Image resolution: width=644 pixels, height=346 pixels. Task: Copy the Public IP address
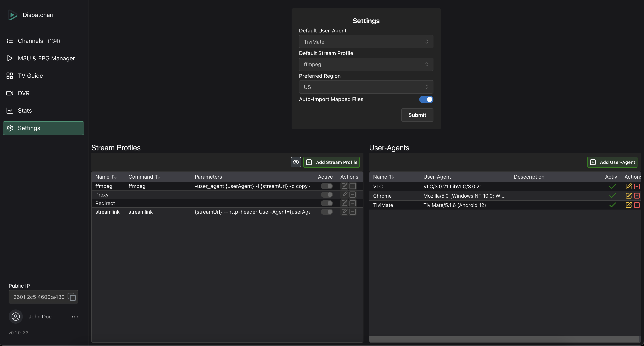coord(72,297)
